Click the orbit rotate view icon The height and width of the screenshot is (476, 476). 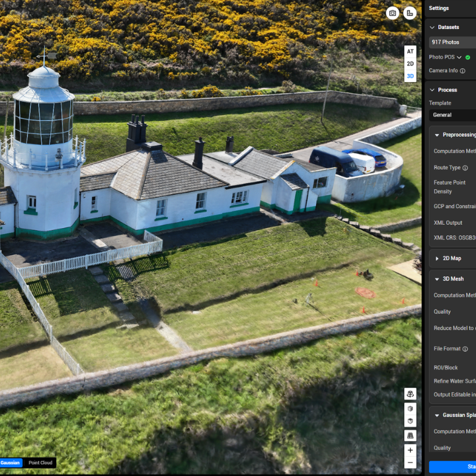pos(410,394)
